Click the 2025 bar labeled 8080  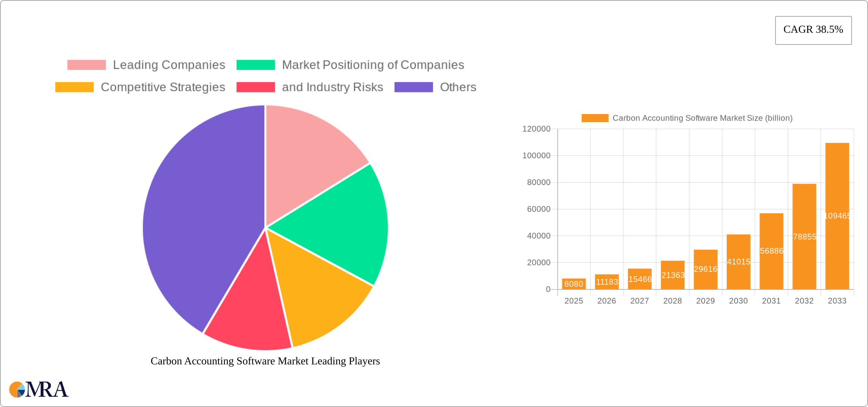(574, 284)
